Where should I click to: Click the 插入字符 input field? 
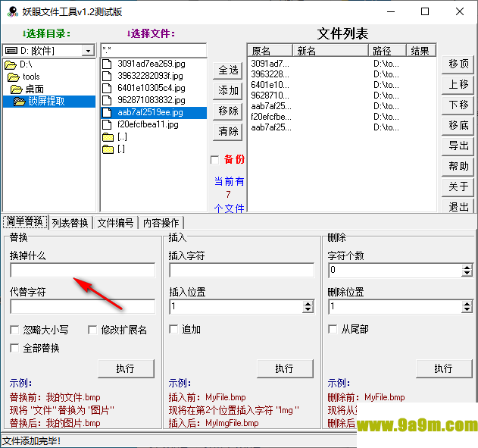pyautogui.click(x=242, y=270)
